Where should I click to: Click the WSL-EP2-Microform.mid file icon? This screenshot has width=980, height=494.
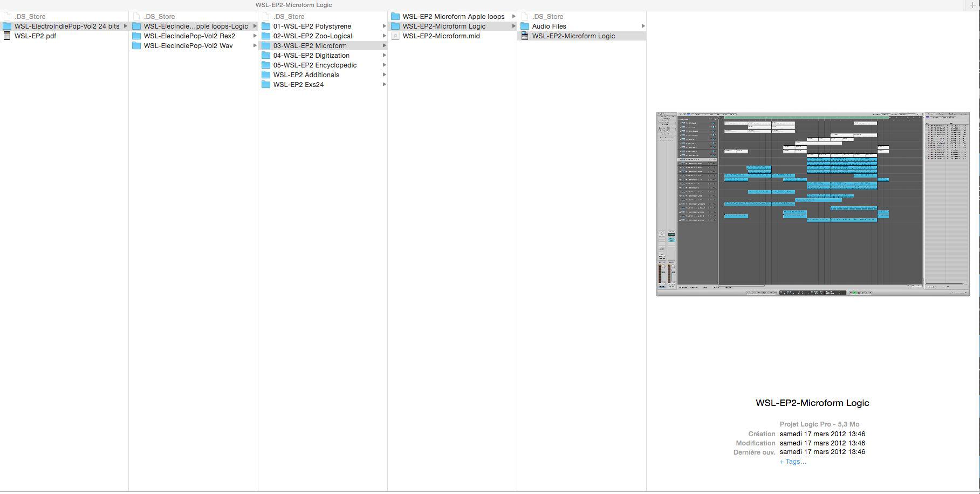(x=395, y=36)
